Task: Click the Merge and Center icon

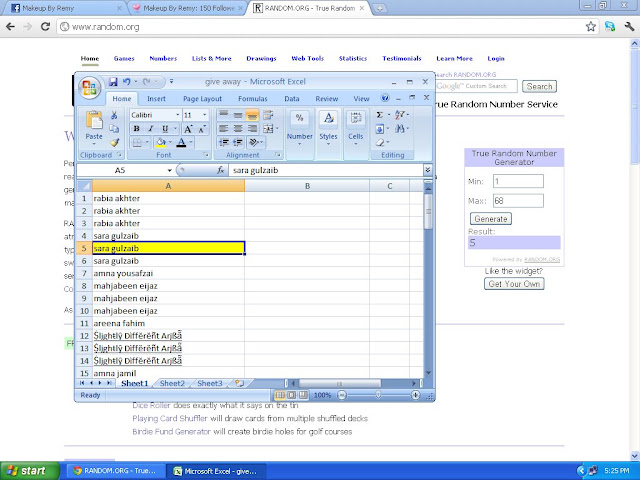Action: (268, 129)
